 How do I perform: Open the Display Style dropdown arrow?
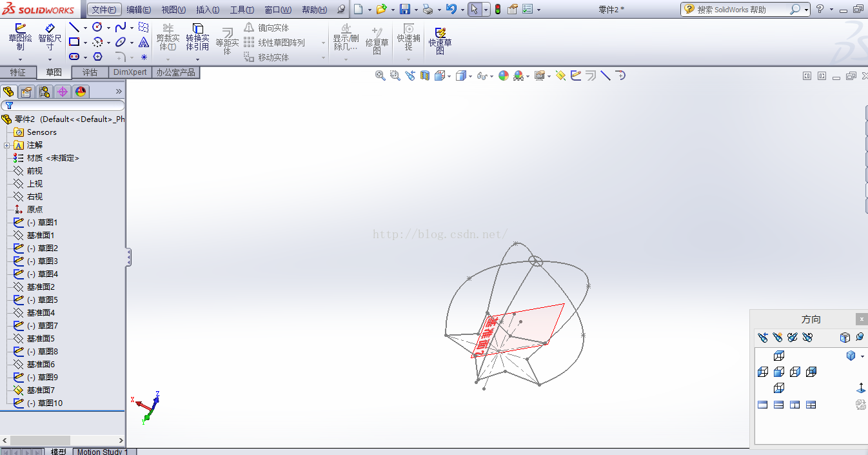[x=471, y=76]
